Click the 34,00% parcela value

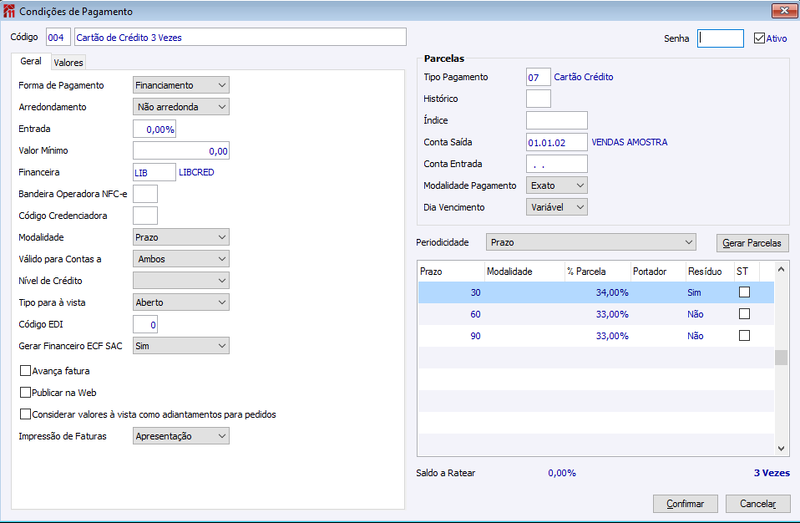click(x=612, y=292)
